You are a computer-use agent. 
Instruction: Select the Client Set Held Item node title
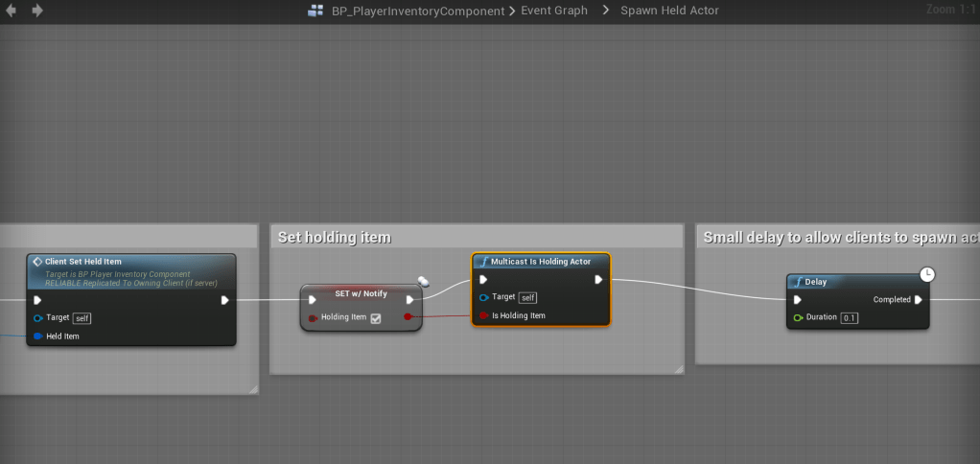(x=83, y=262)
